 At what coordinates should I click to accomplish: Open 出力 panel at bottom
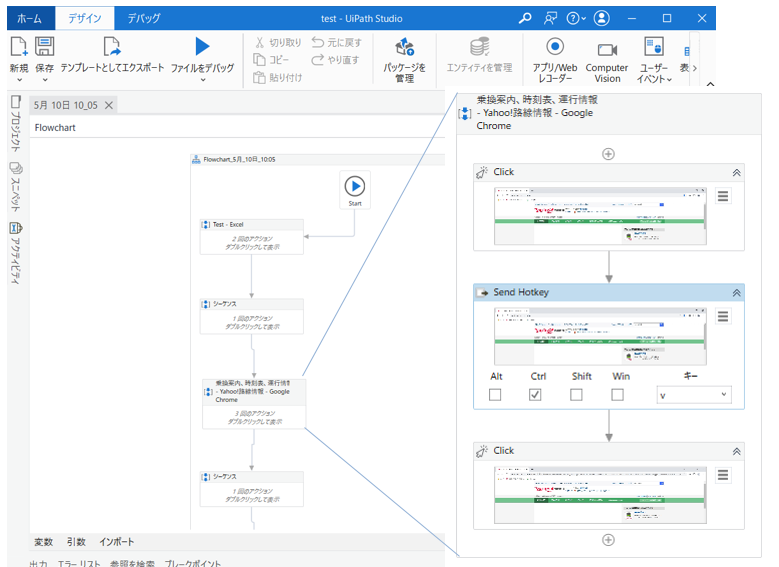[38, 564]
